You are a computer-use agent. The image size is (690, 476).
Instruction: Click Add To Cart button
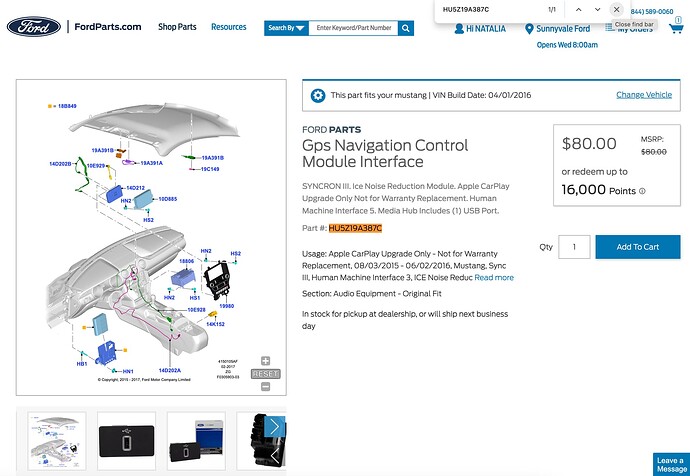(x=637, y=247)
